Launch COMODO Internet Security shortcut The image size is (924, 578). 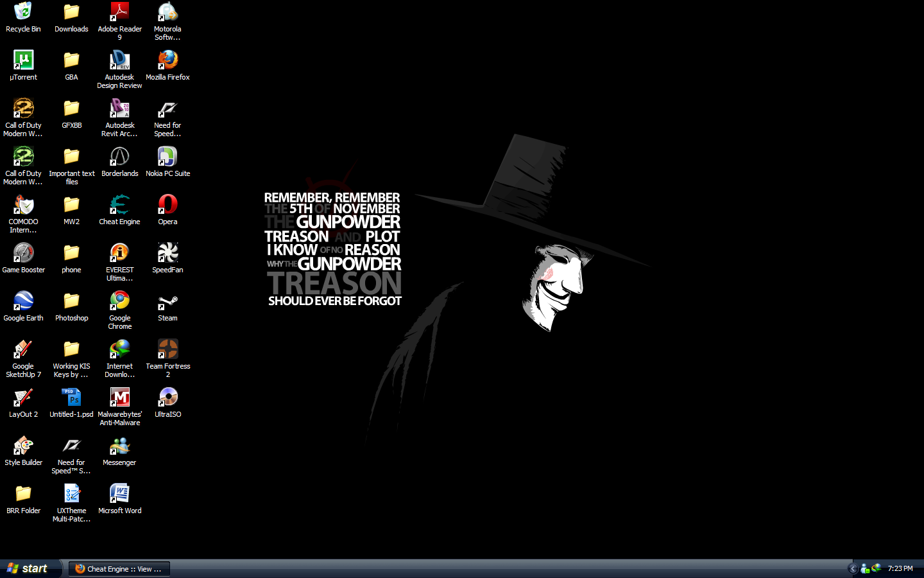point(23,214)
